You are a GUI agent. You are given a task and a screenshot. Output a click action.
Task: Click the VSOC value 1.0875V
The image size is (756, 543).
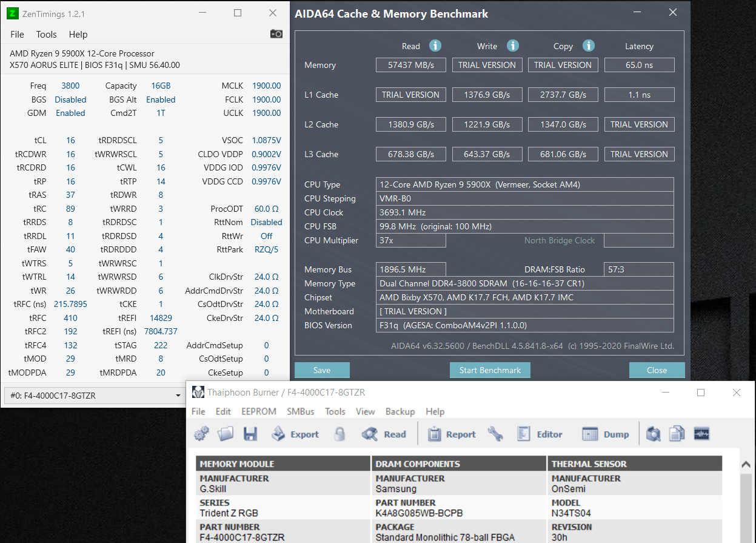[x=266, y=140]
